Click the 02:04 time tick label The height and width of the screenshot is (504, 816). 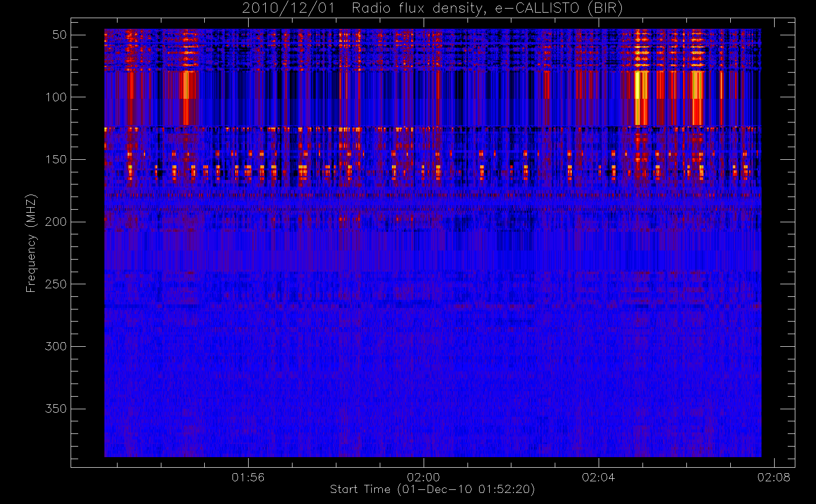599,477
